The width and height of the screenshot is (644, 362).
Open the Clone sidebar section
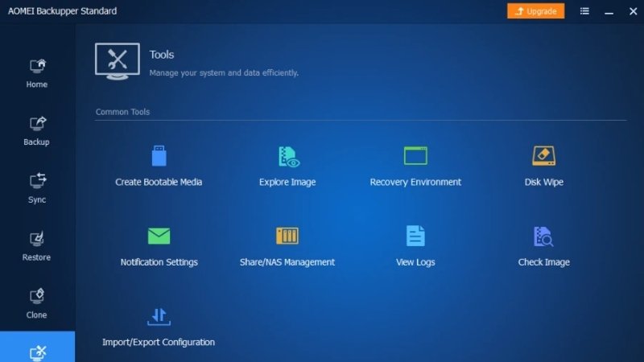pos(37,304)
